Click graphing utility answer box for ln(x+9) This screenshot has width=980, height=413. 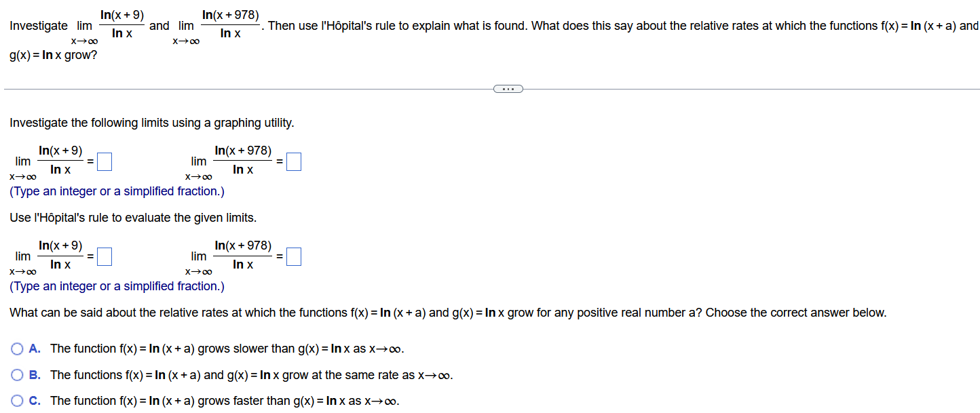click(104, 161)
